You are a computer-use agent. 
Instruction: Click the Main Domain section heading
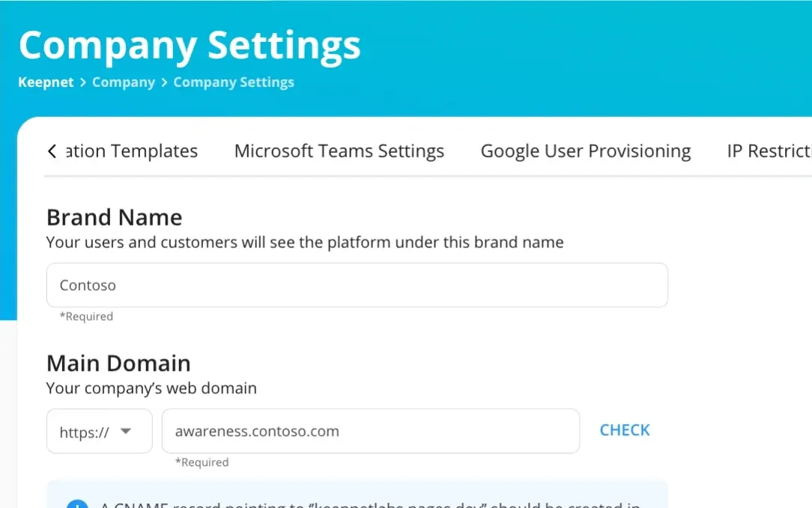pyautogui.click(x=118, y=363)
